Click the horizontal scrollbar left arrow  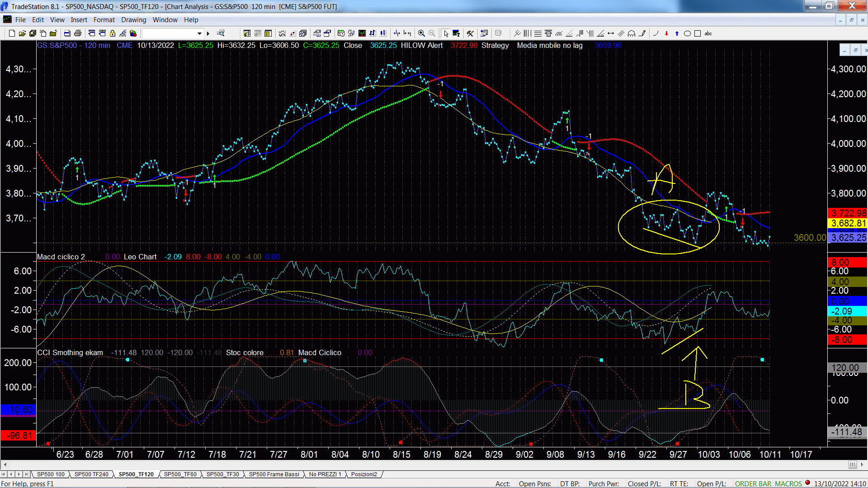click(x=5, y=465)
